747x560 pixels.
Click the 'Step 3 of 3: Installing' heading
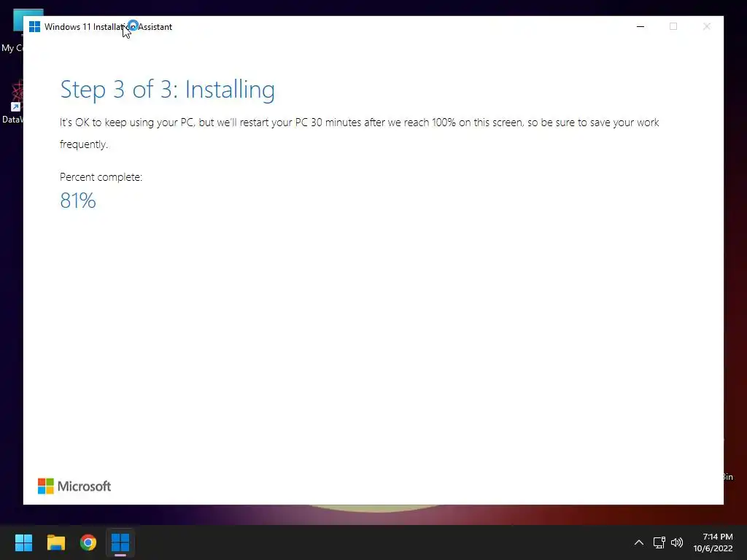pos(167,90)
